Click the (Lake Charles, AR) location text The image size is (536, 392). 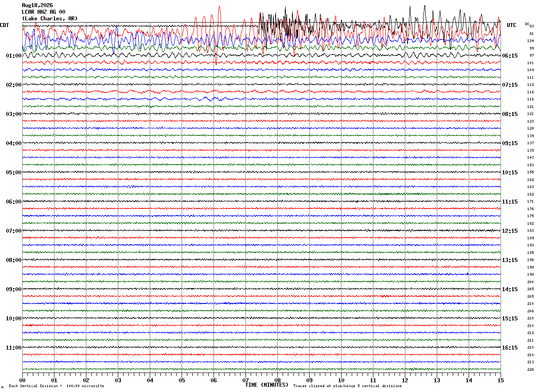[50, 19]
